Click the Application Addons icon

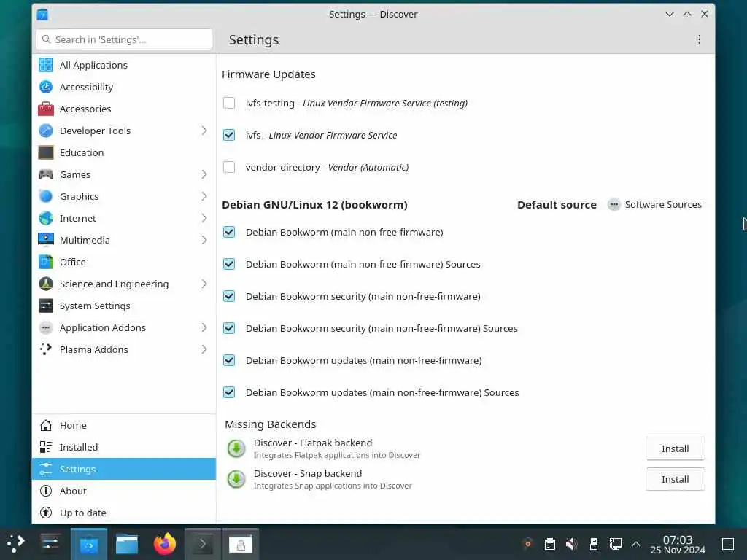tap(46, 327)
